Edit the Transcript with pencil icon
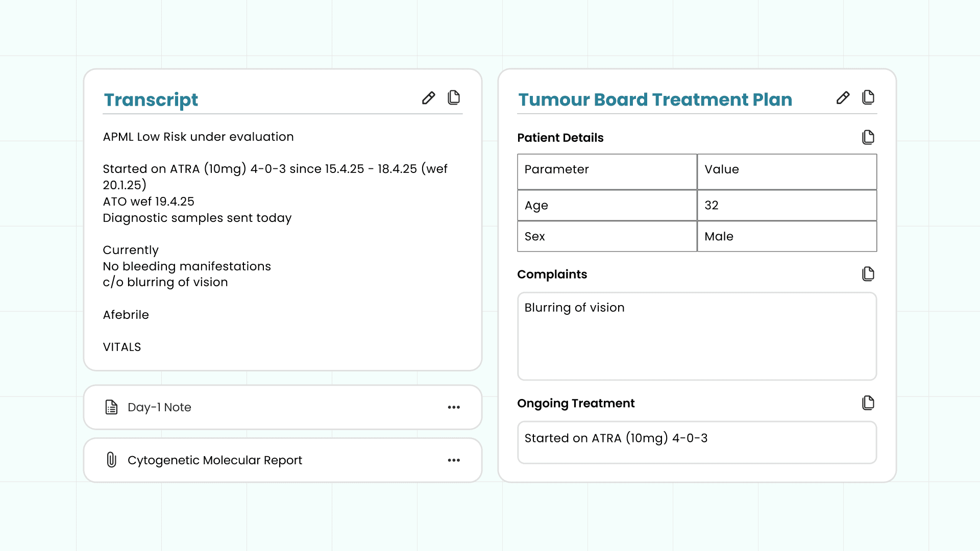 (x=428, y=98)
